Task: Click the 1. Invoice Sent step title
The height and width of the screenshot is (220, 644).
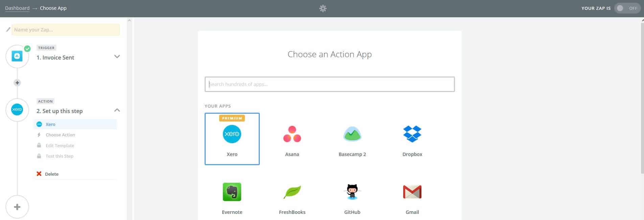Action: point(55,58)
